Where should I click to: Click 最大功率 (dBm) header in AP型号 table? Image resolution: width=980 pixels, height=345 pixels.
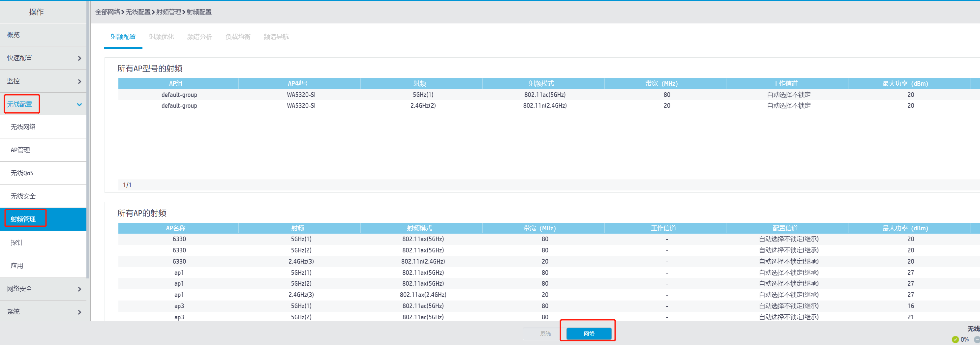pyautogui.click(x=909, y=84)
